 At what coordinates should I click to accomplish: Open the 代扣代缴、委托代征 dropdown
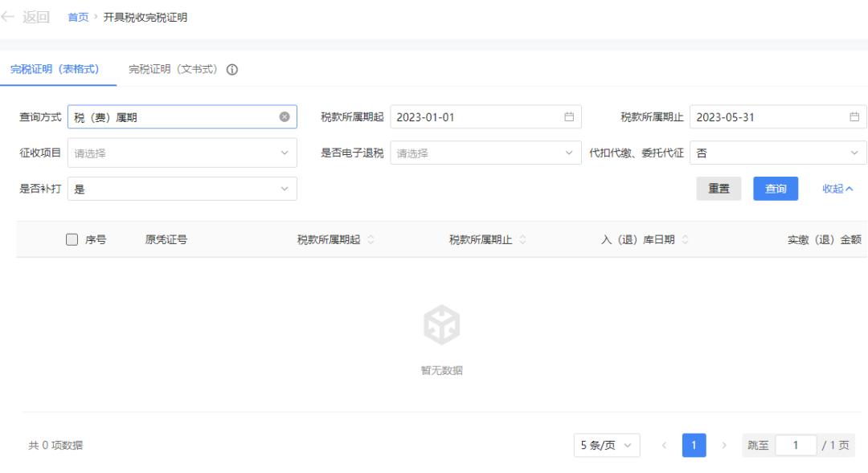coord(778,153)
